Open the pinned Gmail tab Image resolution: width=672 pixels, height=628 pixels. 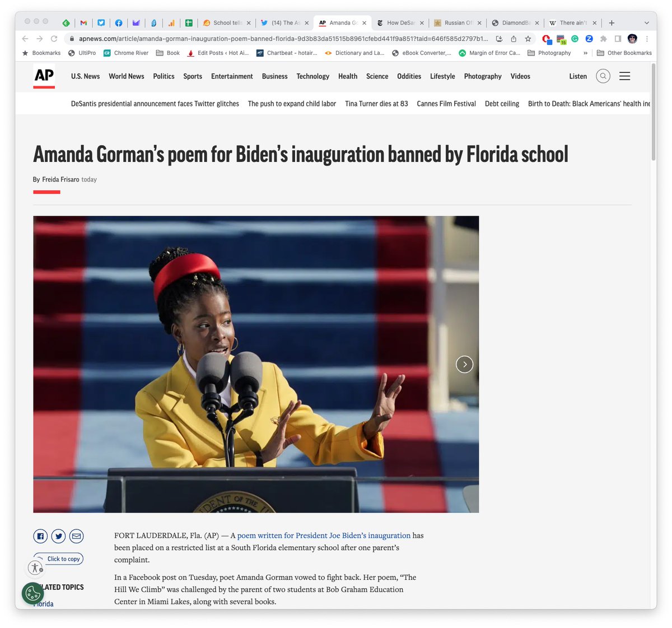83,23
